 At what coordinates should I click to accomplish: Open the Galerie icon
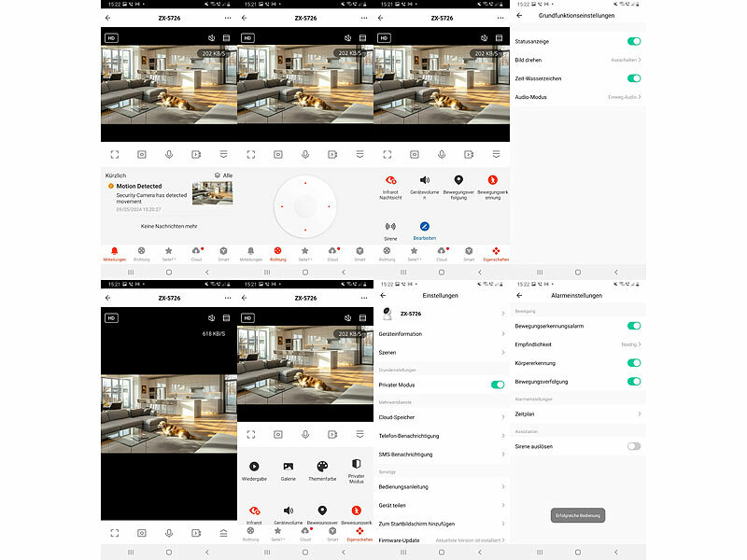point(289,466)
